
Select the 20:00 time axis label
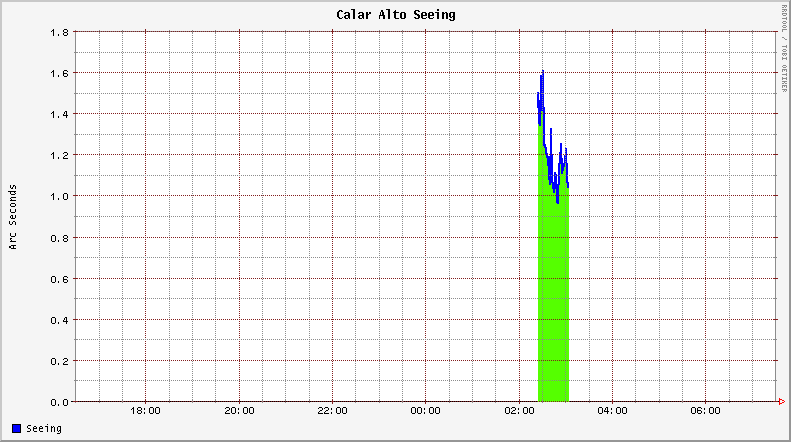[239, 411]
